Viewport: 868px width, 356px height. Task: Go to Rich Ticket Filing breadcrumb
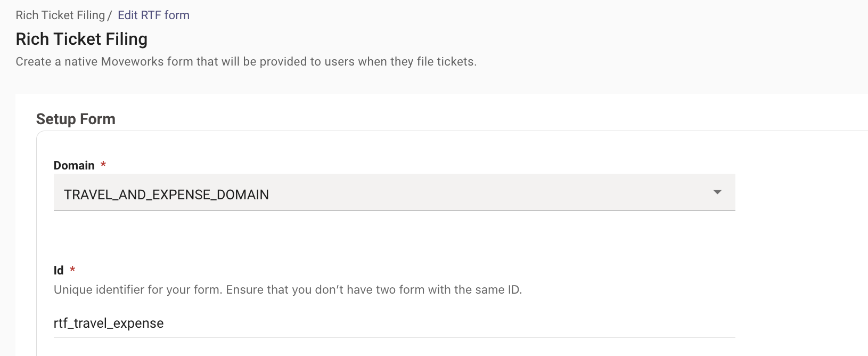(60, 15)
